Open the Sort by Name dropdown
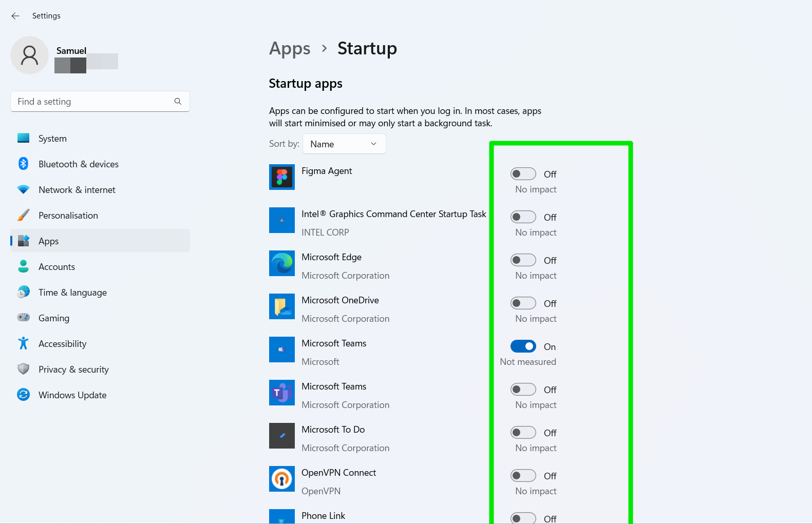Screen dimensions: 812x524 (344, 144)
